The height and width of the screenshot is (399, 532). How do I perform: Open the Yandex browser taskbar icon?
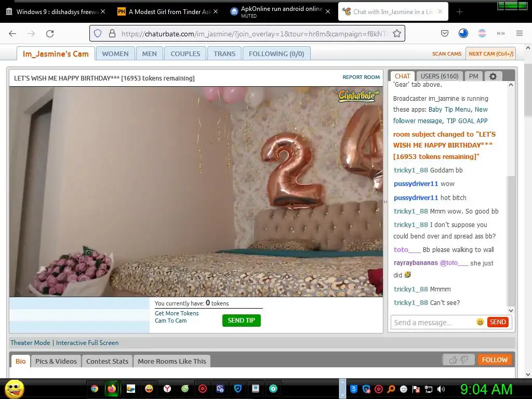167,389
